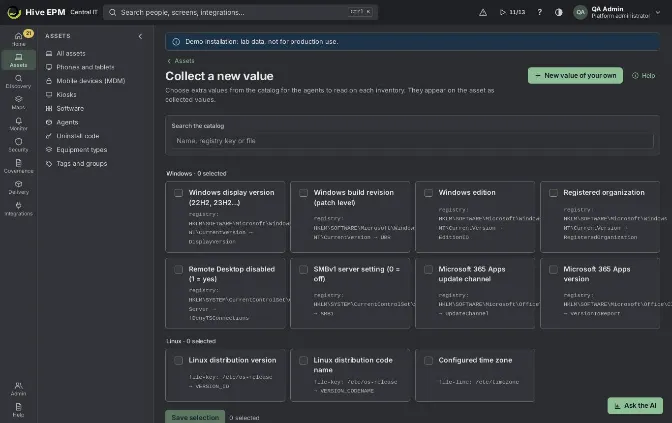Open Assets in the left rail
672x423 pixels.
coord(18,60)
